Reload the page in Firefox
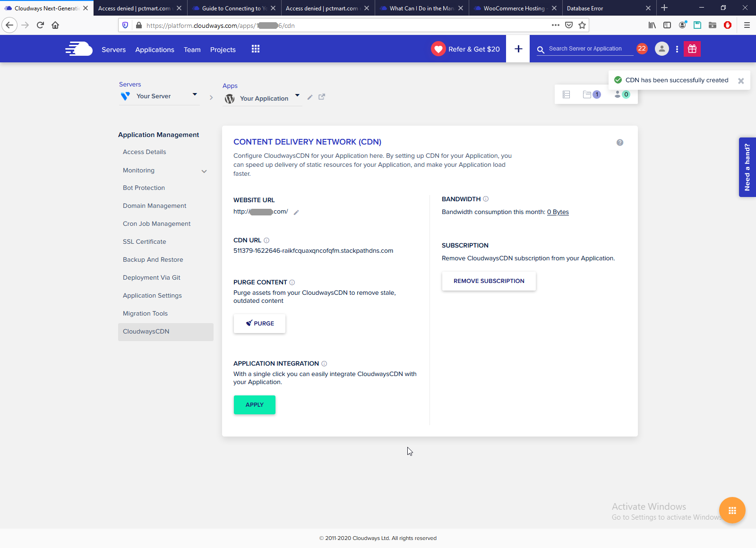This screenshot has width=756, height=548. (40, 25)
